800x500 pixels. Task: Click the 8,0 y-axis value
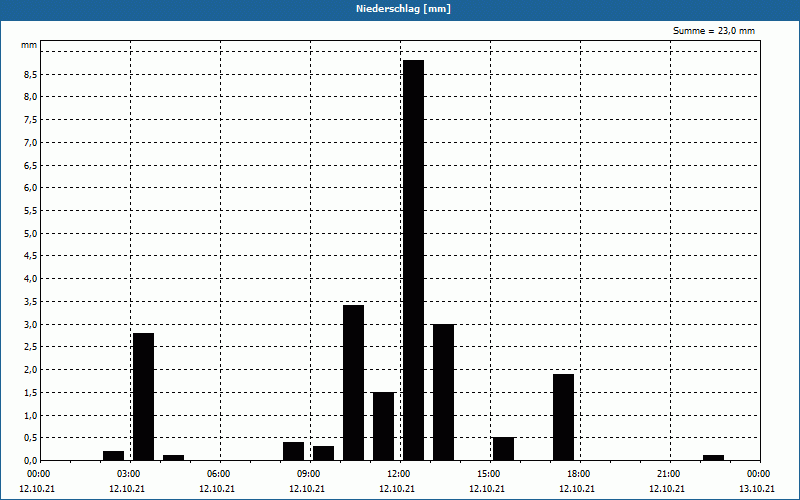coord(31,96)
